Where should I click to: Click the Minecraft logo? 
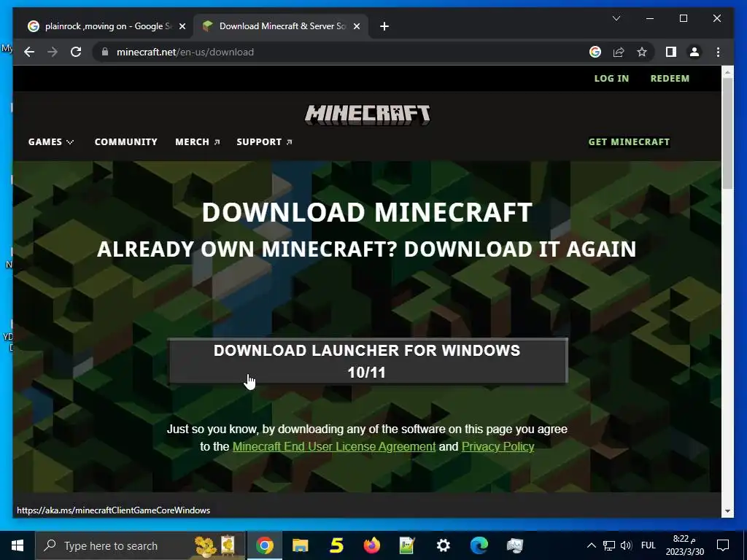[368, 114]
